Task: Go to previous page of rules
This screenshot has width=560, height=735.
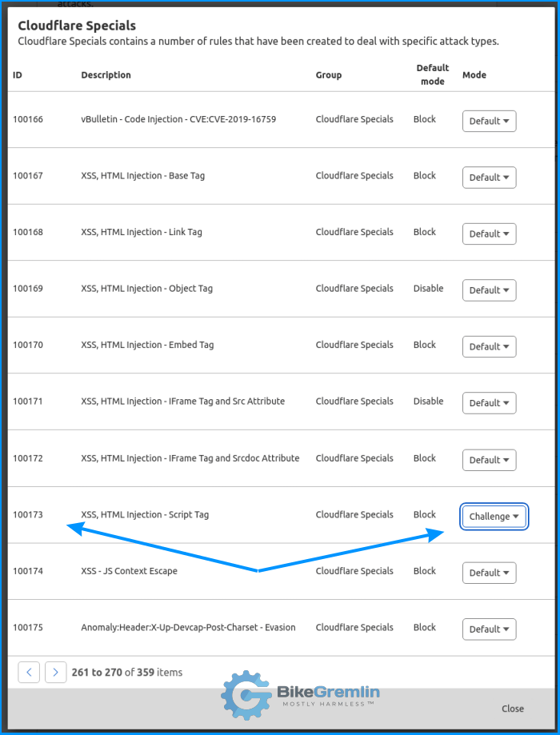Action: 29,672
